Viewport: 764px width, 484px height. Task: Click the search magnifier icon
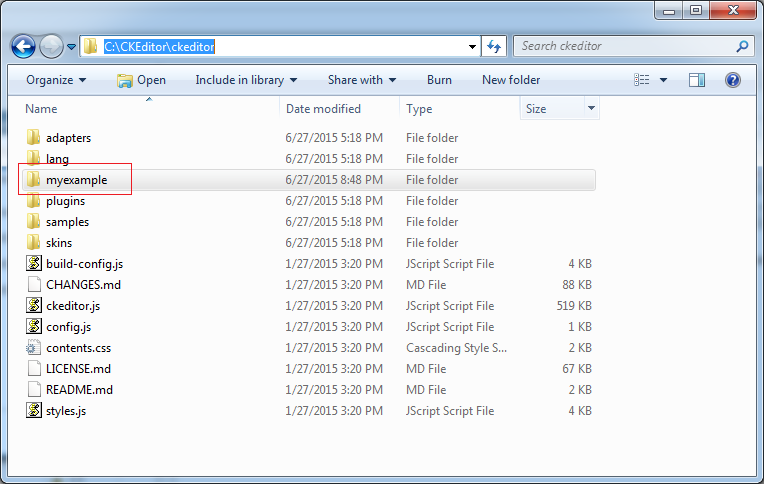pos(743,46)
